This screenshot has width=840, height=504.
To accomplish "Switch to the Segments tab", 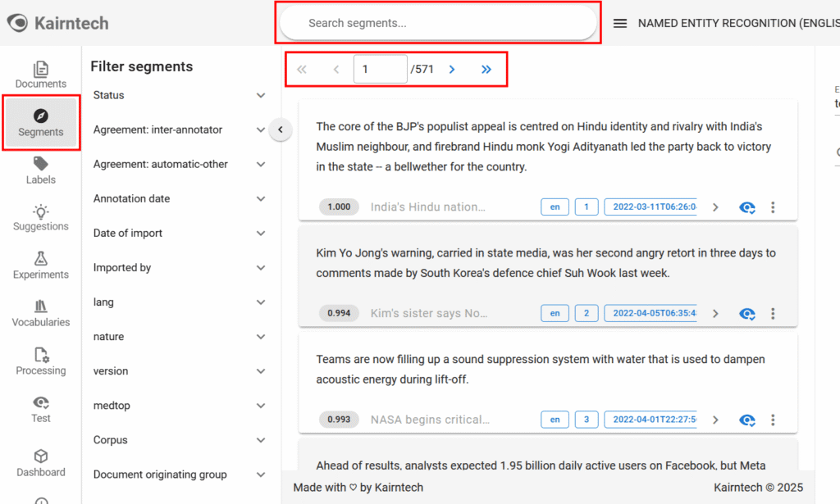I will point(40,123).
